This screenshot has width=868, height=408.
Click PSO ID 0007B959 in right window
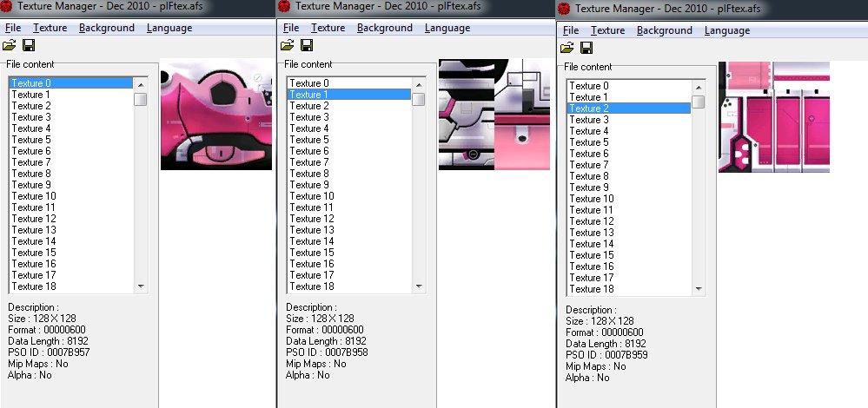click(606, 355)
